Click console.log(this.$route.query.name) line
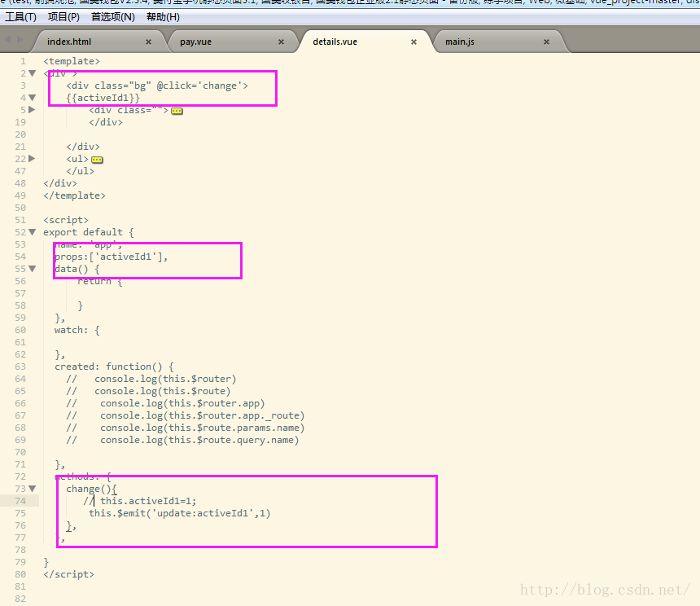 point(182,440)
